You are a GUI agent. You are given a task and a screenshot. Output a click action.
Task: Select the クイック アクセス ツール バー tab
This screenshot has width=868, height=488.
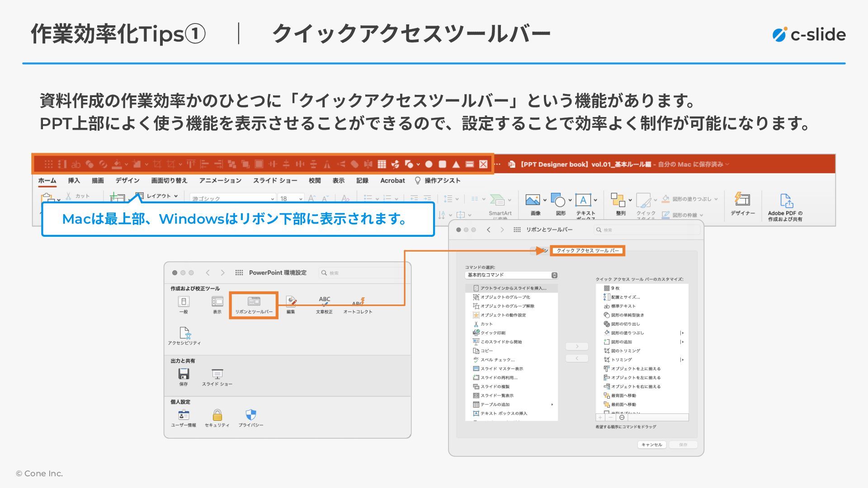pos(587,251)
